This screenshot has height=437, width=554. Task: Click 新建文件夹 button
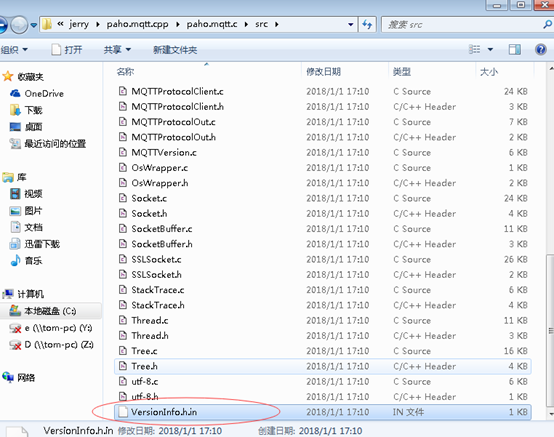tap(175, 50)
